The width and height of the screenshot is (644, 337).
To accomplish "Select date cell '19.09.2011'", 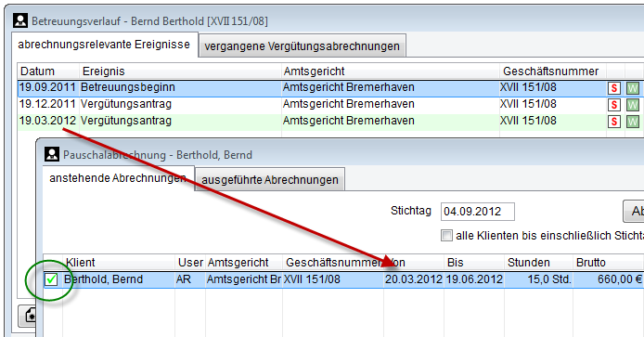I will [47, 87].
